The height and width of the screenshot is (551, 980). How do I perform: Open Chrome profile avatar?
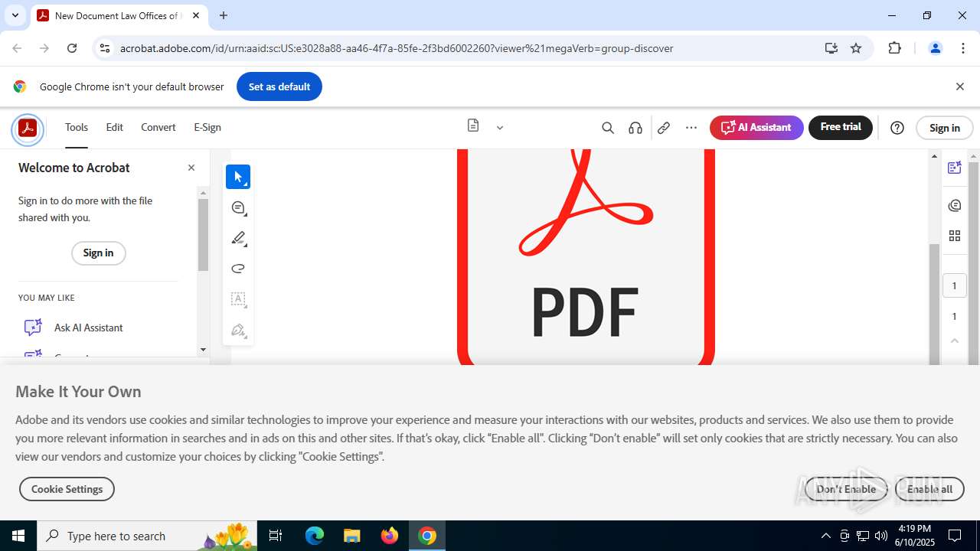point(935,48)
